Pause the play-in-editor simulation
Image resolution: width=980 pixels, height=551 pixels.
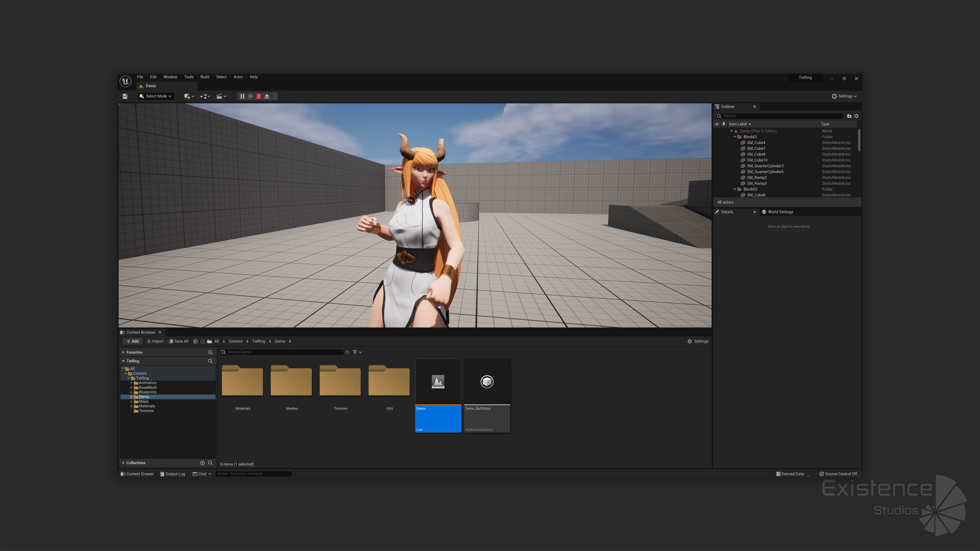point(242,96)
